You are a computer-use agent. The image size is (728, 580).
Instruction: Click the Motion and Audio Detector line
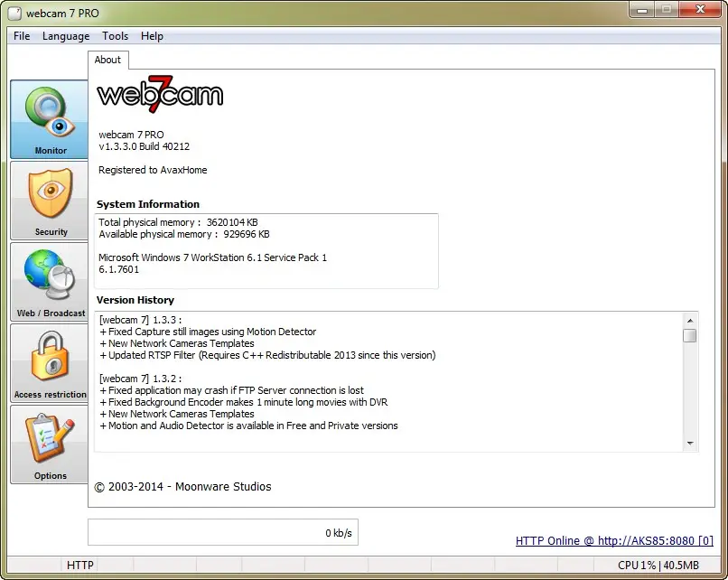coord(249,426)
